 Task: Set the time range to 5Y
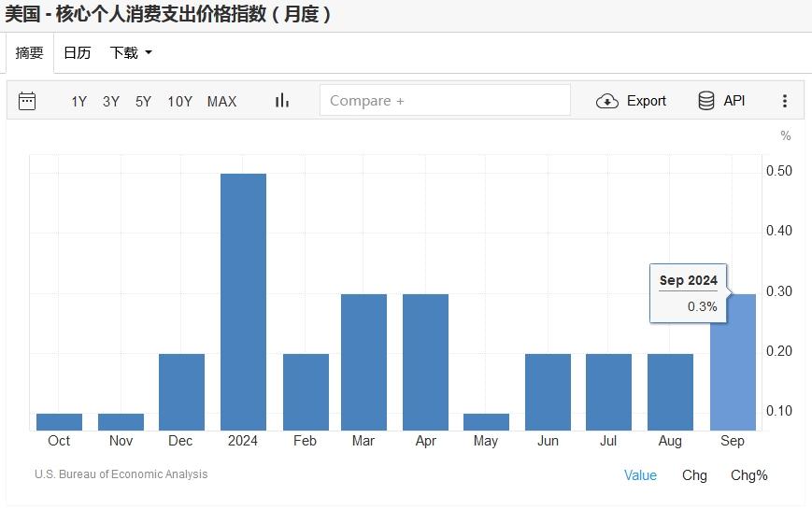coord(143,101)
